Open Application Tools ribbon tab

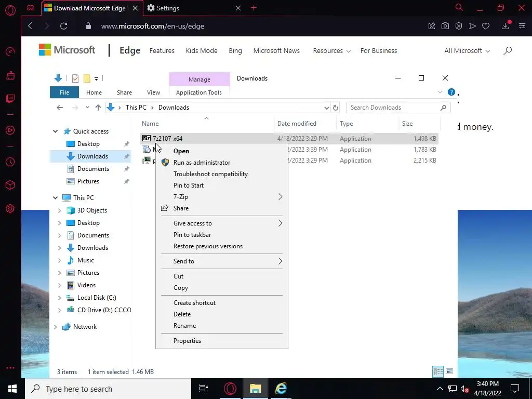tap(199, 92)
